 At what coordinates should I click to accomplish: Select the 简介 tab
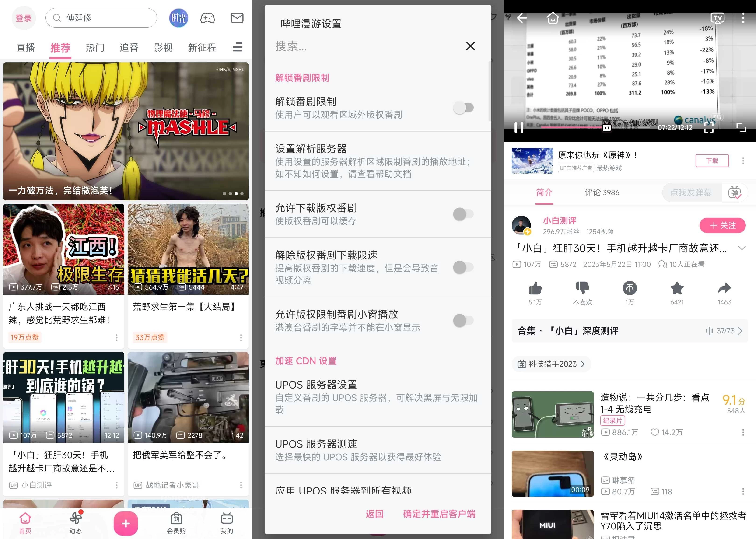(544, 192)
